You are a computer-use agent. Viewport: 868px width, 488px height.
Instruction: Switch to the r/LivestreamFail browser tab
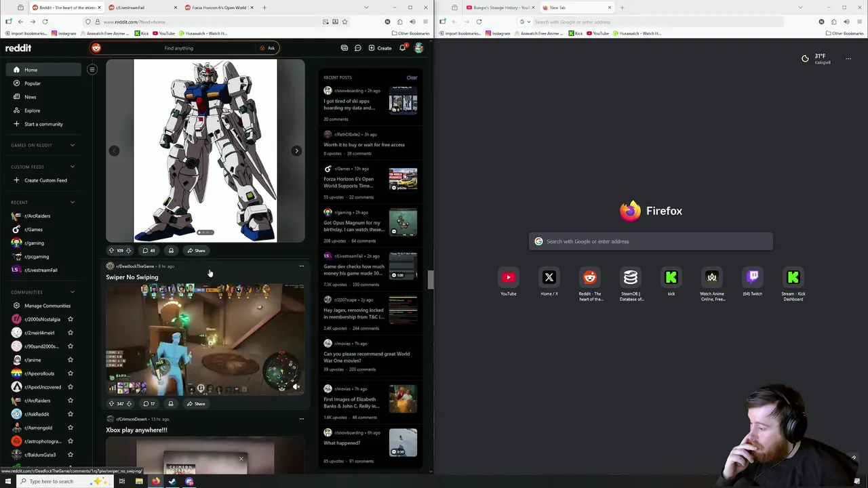142,7
